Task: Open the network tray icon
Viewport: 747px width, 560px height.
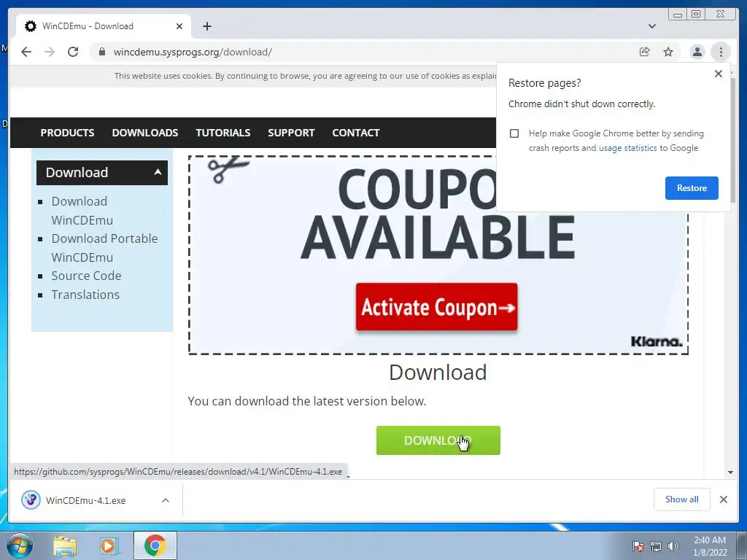Action: [x=656, y=546]
